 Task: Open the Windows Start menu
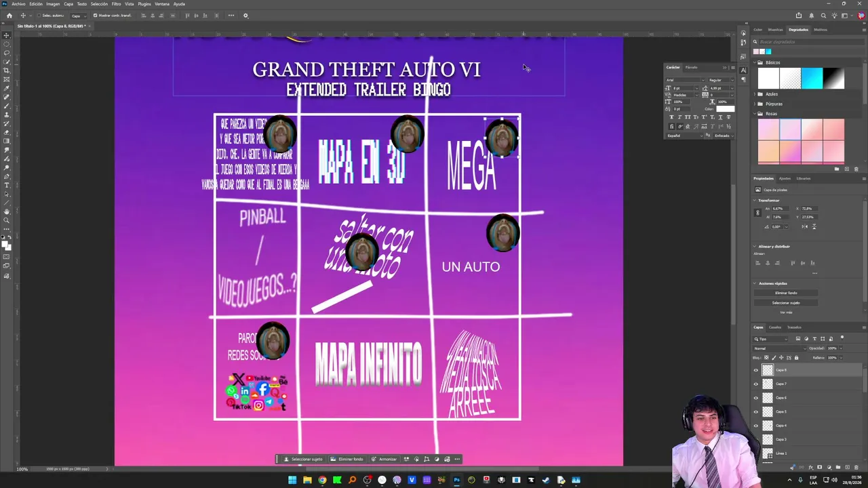[292, 480]
